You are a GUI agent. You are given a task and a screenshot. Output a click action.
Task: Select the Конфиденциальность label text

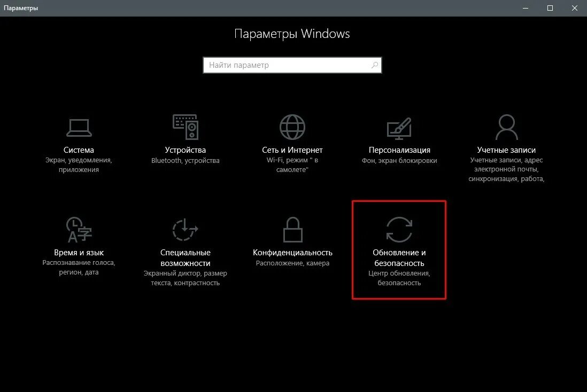pos(292,252)
